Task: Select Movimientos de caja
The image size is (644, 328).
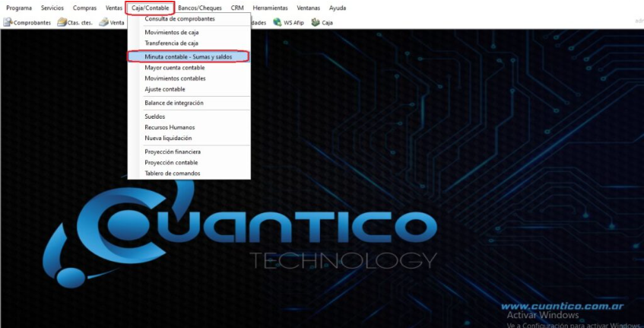Action: [x=189, y=32]
